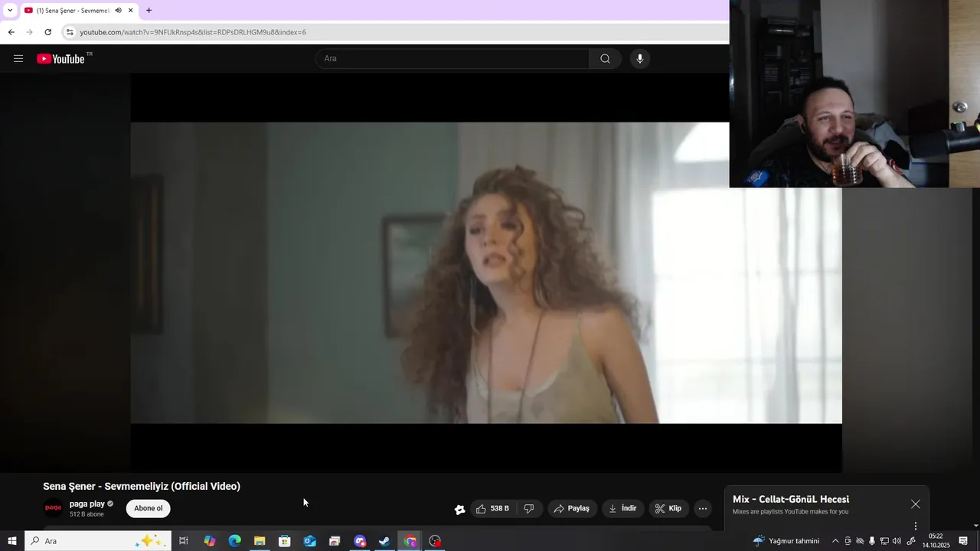Open the taskbar icon between Outlook and Discord
980x551 pixels.
pos(335,541)
